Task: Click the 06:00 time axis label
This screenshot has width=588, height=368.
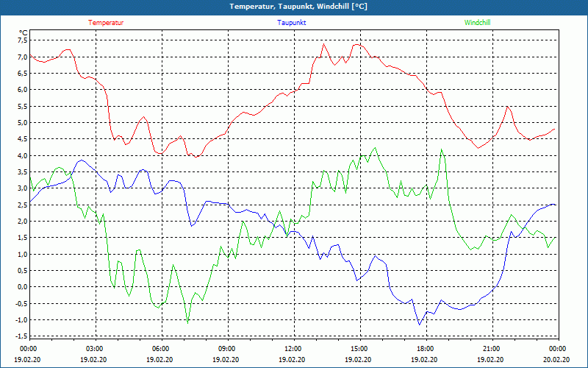Action: point(160,349)
